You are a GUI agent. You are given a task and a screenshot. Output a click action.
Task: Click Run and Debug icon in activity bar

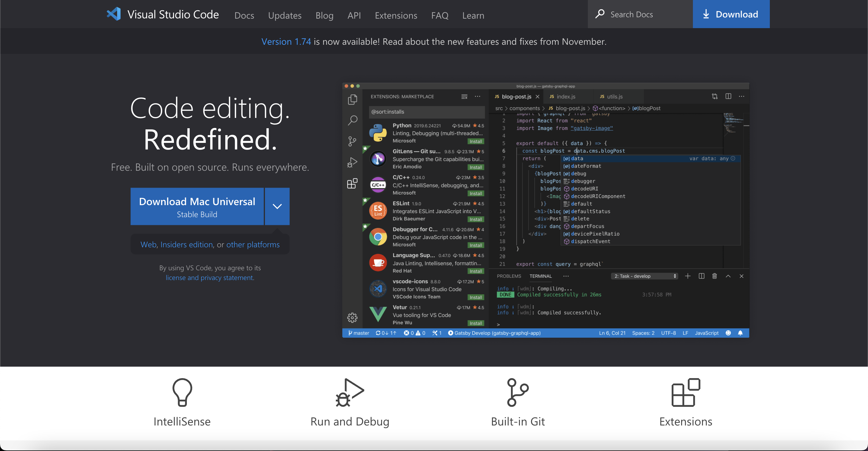(x=352, y=162)
